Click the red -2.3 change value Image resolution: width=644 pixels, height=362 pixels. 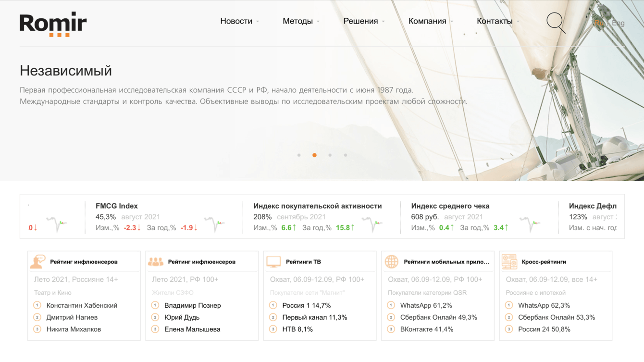pyautogui.click(x=132, y=227)
